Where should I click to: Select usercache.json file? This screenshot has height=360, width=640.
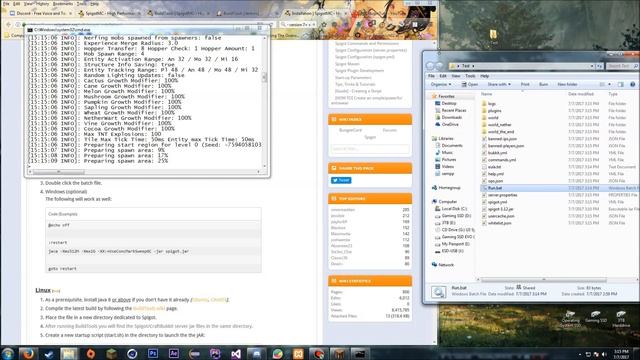[501, 216]
